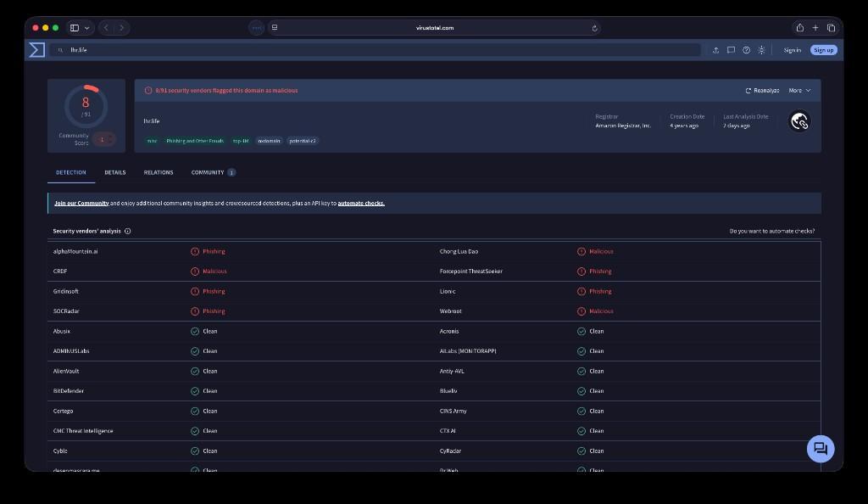Open the notifications speech bubble icon
The width and height of the screenshot is (868, 504).
[731, 50]
